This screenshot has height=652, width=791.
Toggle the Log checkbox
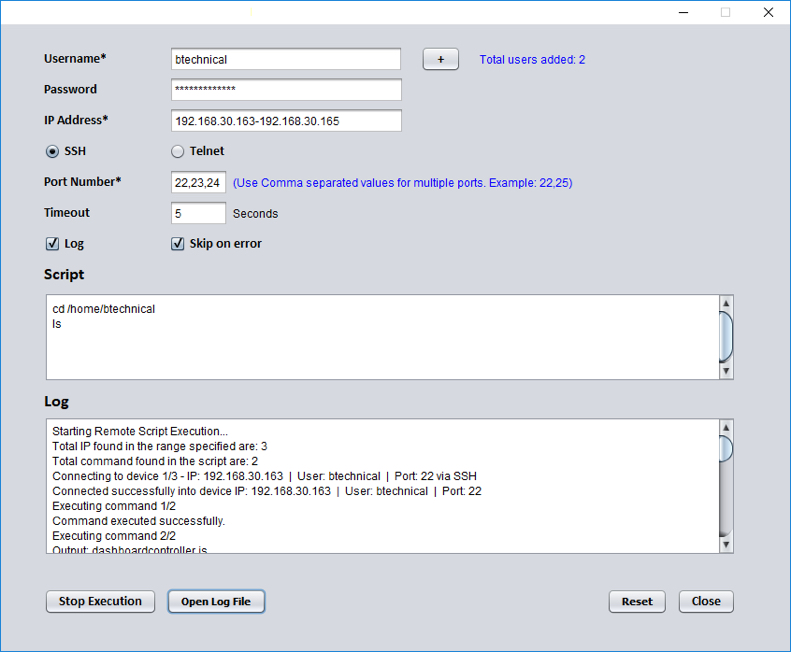click(x=52, y=244)
